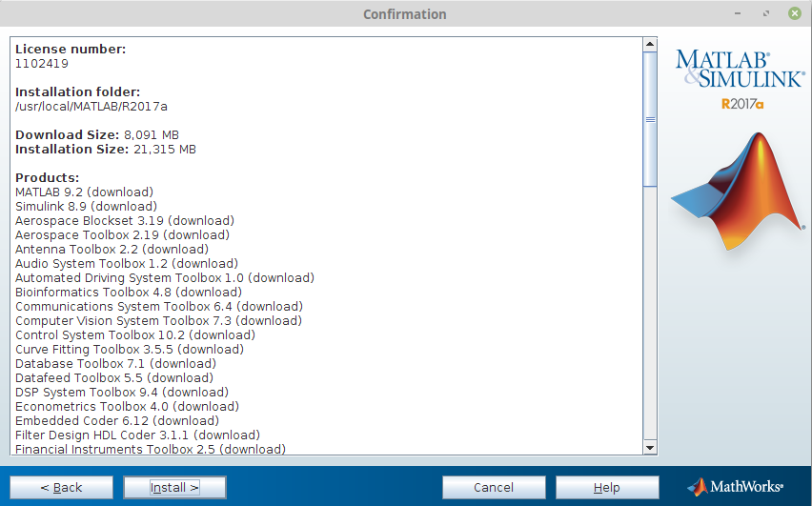Close the Confirmation window

pyautogui.click(x=793, y=14)
